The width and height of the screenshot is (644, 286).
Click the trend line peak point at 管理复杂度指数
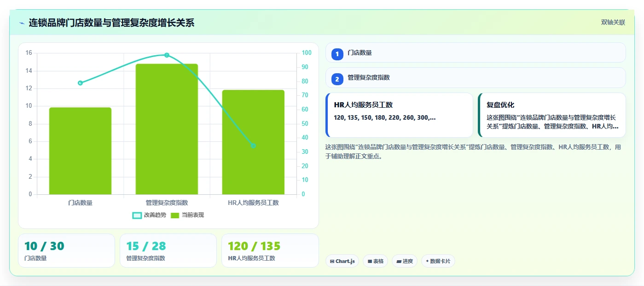pos(167,55)
